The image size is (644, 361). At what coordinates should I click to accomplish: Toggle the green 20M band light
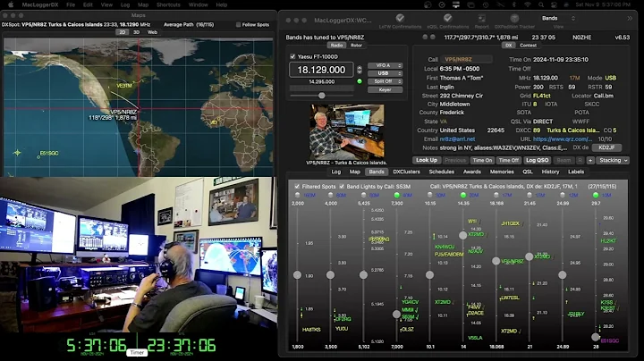point(463,196)
